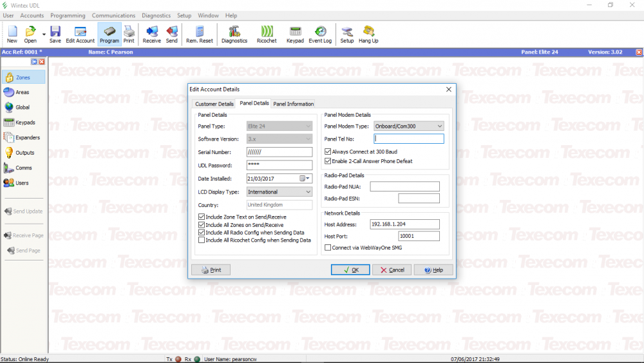Tick Include All Ricochet Config checkbox
This screenshot has width=644, height=363.
coord(202,240)
